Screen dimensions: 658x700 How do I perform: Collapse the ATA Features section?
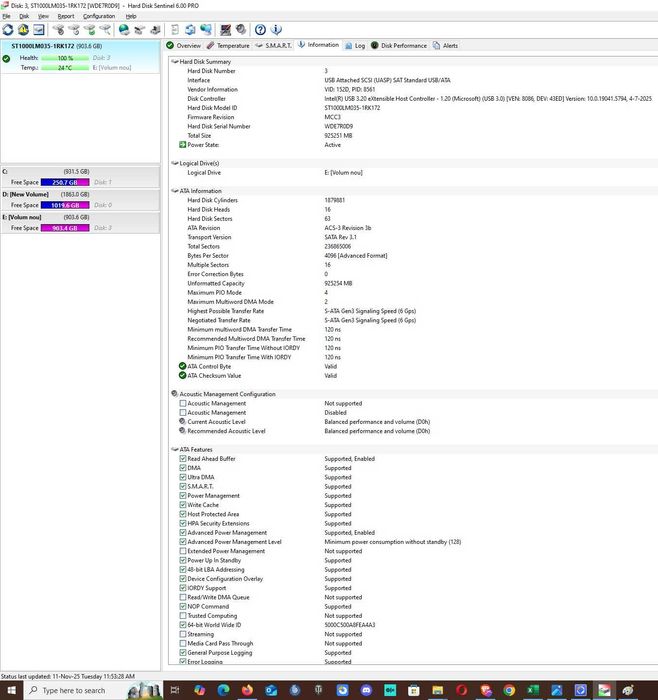(175, 449)
